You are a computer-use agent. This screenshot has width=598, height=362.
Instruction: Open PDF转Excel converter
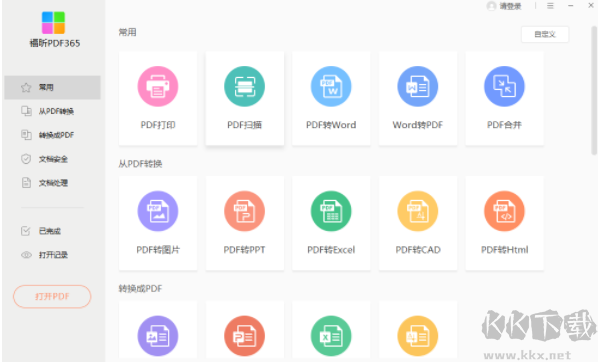[331, 223]
